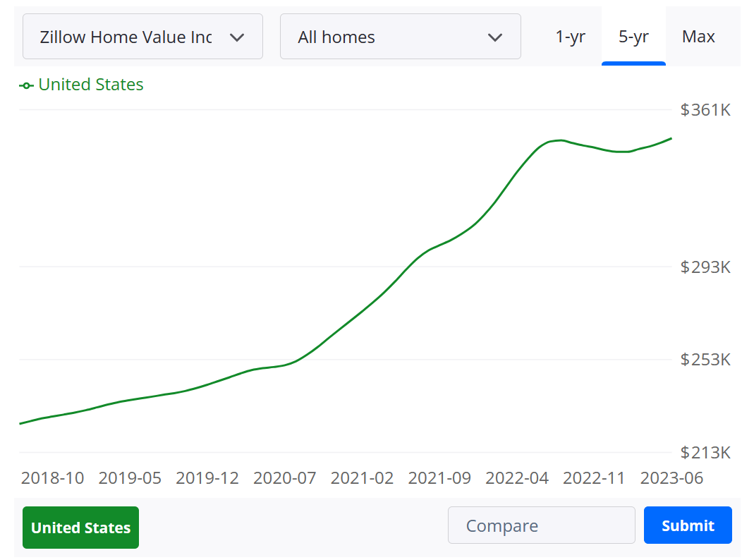Click the blue Submit button
The width and height of the screenshot is (742, 560).
click(x=688, y=525)
